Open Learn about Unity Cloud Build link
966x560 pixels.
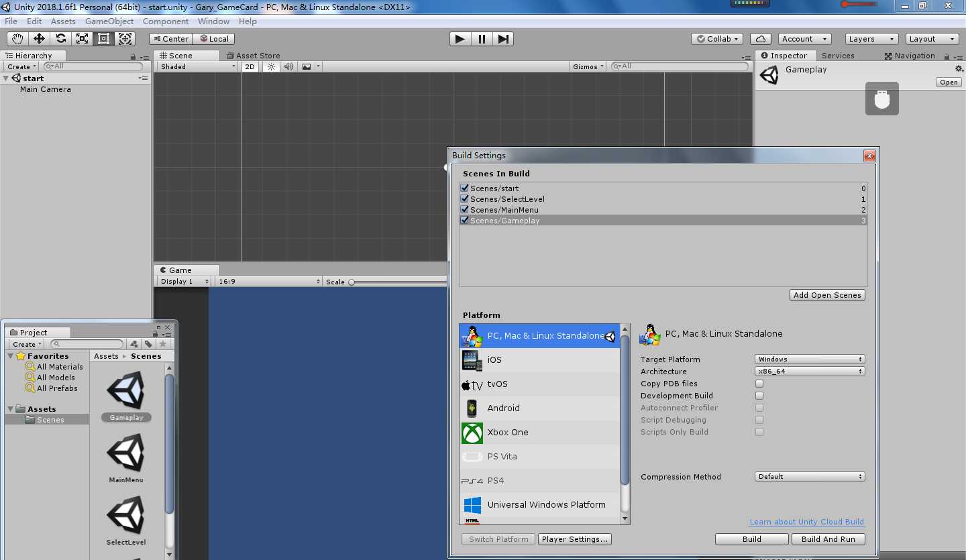pos(807,522)
